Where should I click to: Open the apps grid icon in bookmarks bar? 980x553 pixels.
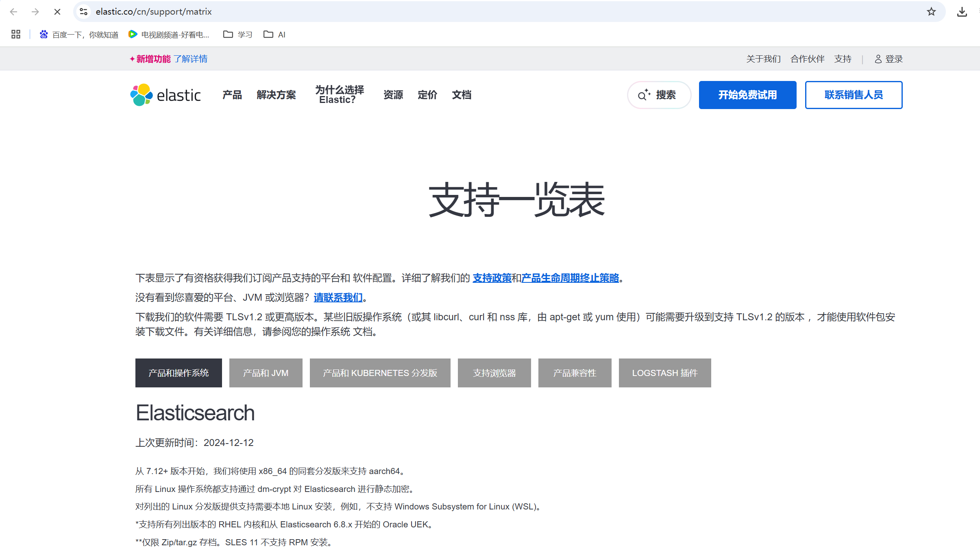[16, 35]
